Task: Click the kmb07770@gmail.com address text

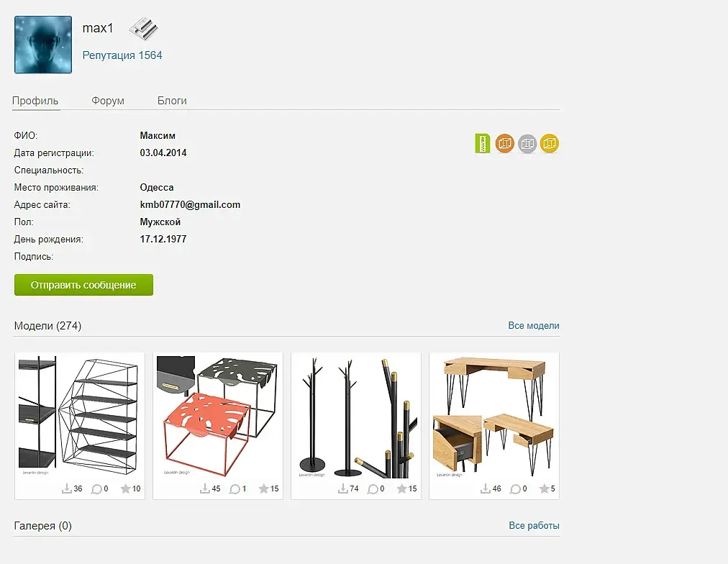Action: 190,205
